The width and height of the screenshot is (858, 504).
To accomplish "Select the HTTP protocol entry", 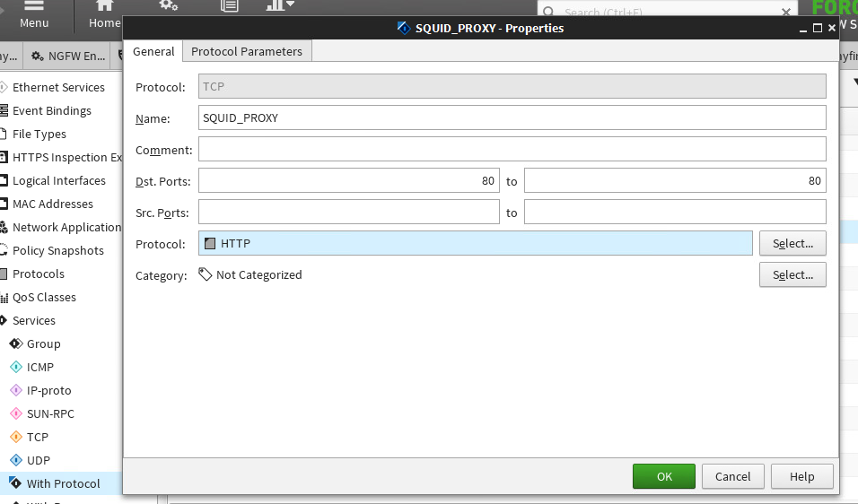I will click(x=475, y=243).
